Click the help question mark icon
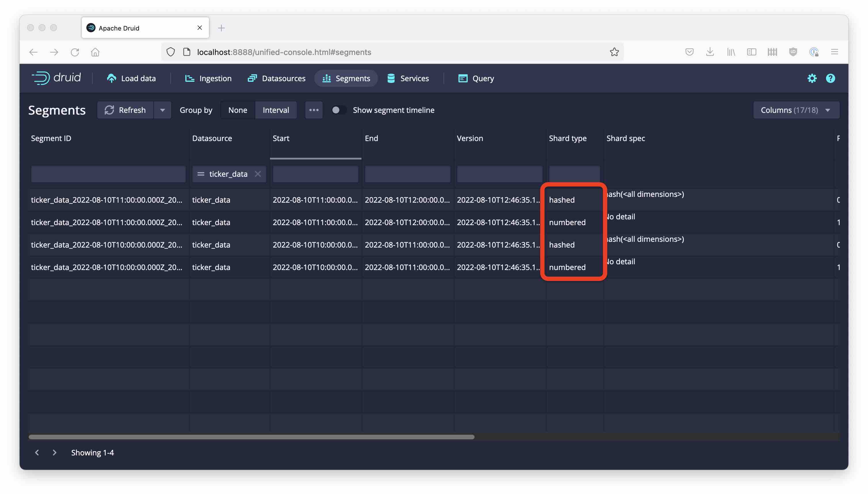Image resolution: width=868 pixels, height=494 pixels. [x=830, y=78]
